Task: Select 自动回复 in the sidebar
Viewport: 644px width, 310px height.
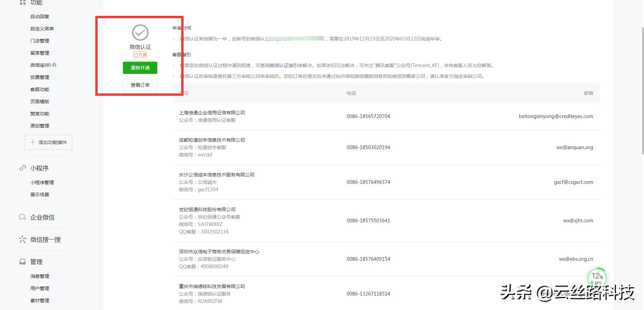Action: (x=39, y=16)
